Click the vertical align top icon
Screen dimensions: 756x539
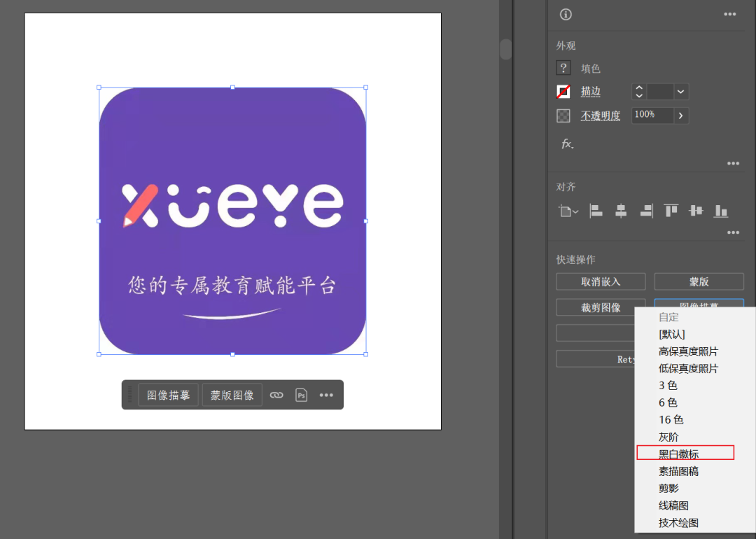coord(671,211)
